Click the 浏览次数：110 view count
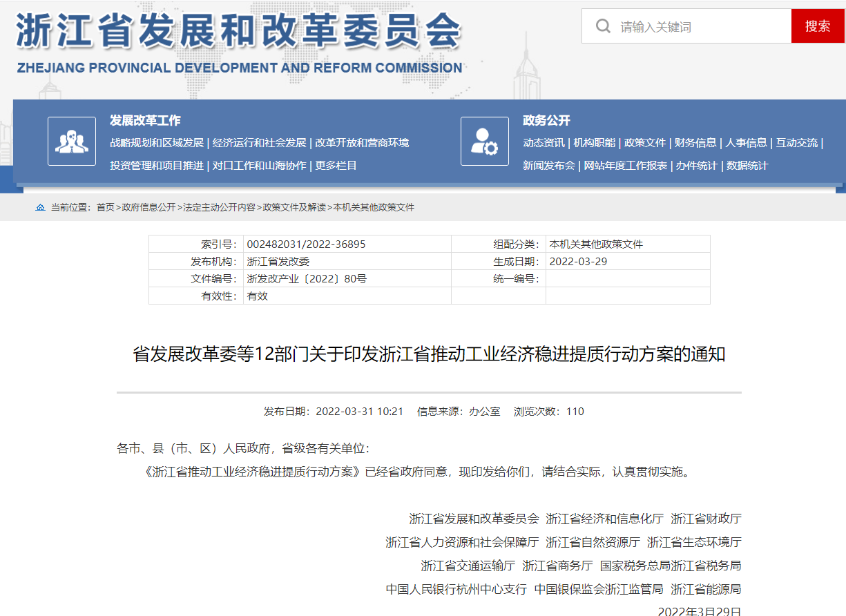This screenshot has width=846, height=616. (x=549, y=412)
